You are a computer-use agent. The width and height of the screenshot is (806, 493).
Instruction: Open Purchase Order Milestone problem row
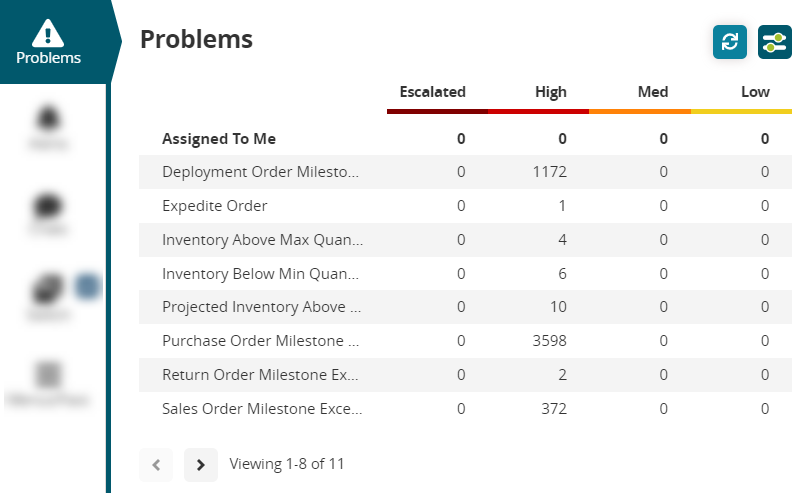click(x=260, y=341)
